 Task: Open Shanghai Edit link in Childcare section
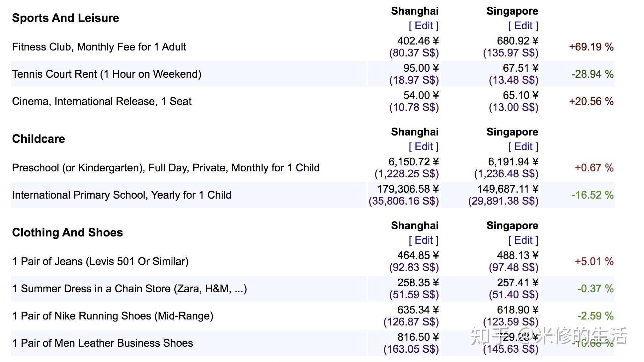424,146
